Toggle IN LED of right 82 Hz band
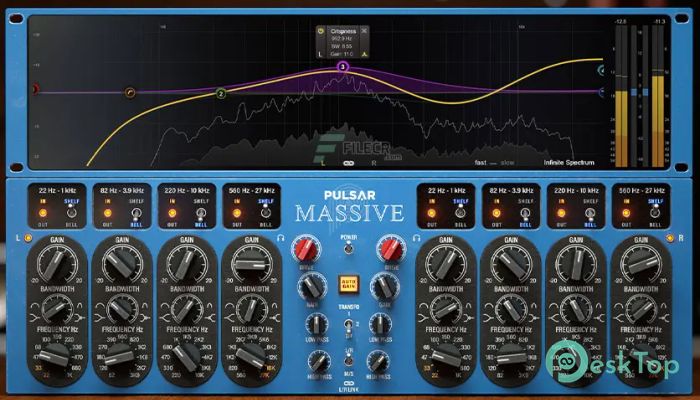Image resolution: width=700 pixels, height=400 pixels. pyautogui.click(x=496, y=213)
